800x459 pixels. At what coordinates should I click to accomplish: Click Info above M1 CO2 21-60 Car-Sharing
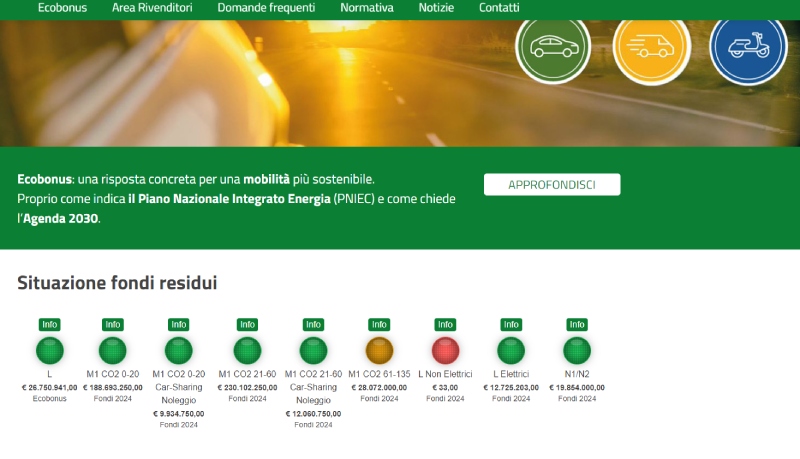click(313, 324)
